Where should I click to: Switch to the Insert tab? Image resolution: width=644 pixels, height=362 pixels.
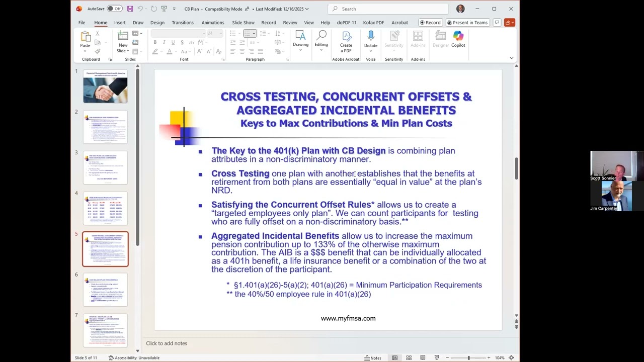(x=120, y=23)
